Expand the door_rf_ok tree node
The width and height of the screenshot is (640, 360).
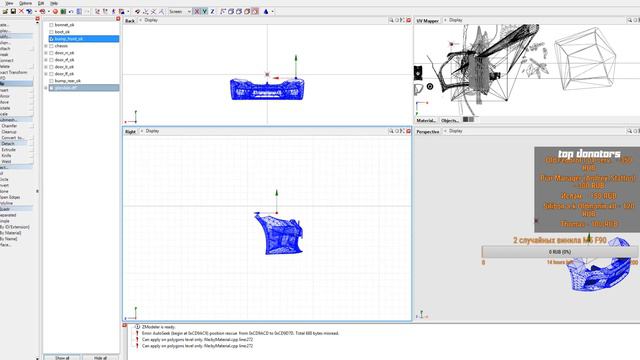46,60
